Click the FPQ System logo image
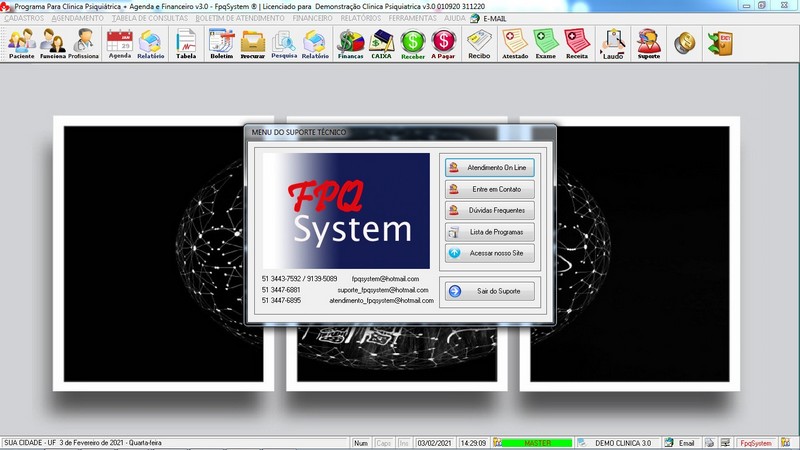Screen dimensions: 800x450 click(x=346, y=211)
